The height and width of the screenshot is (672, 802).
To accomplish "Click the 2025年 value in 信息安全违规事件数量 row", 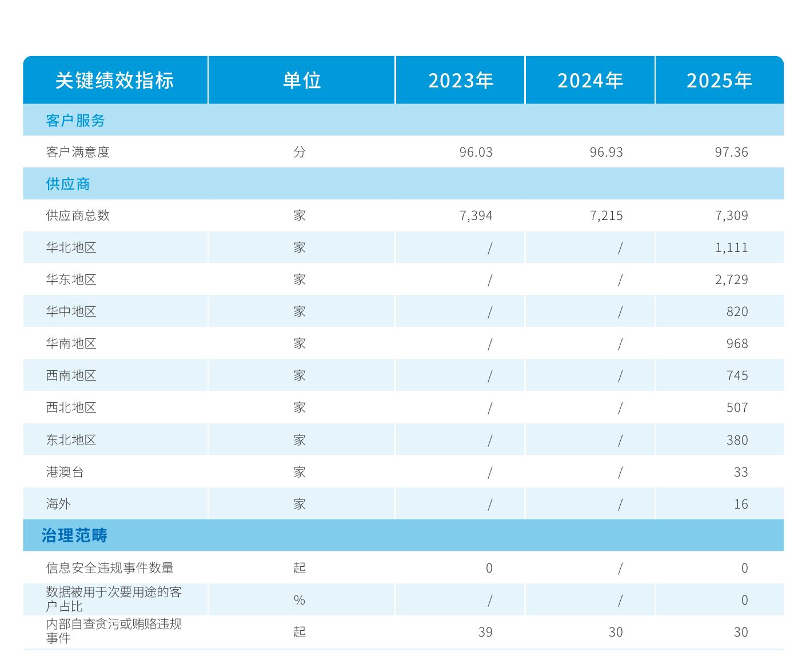I will 745,568.
